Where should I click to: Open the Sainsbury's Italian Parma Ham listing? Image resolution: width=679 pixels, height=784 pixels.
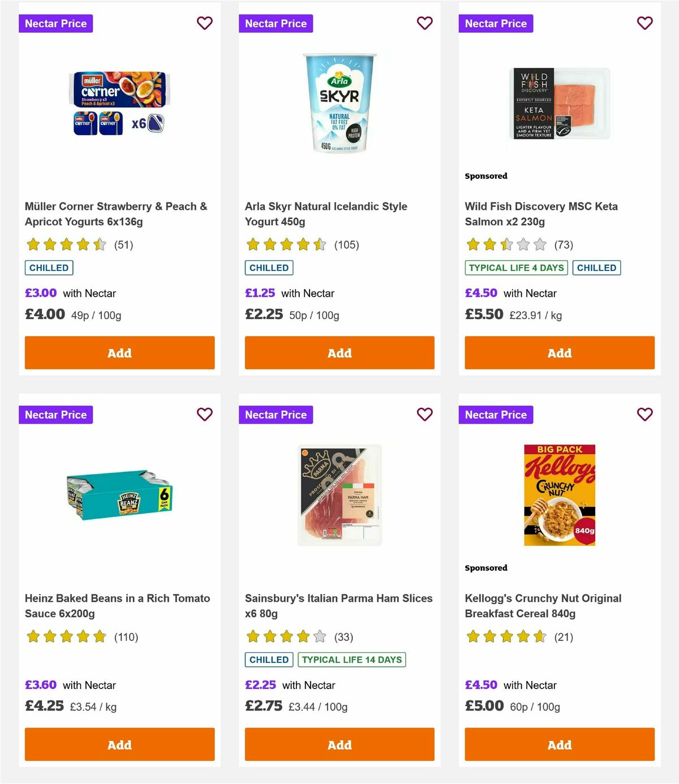coord(338,605)
